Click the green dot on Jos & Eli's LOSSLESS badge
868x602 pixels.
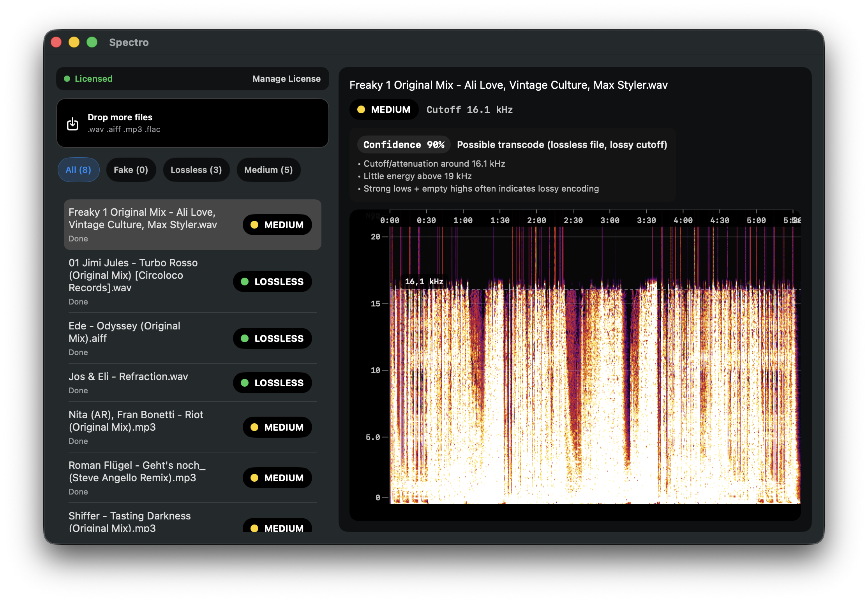click(245, 383)
